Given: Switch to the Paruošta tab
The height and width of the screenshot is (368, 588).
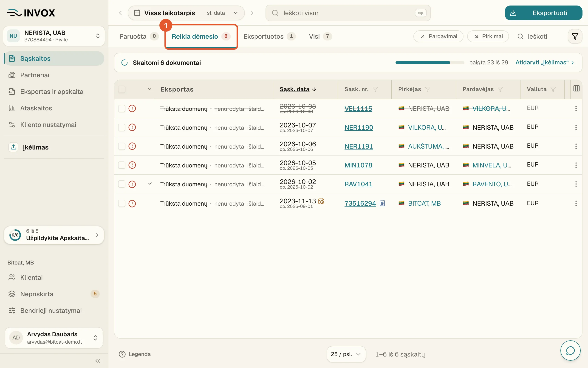Looking at the screenshot, I should click(139, 37).
